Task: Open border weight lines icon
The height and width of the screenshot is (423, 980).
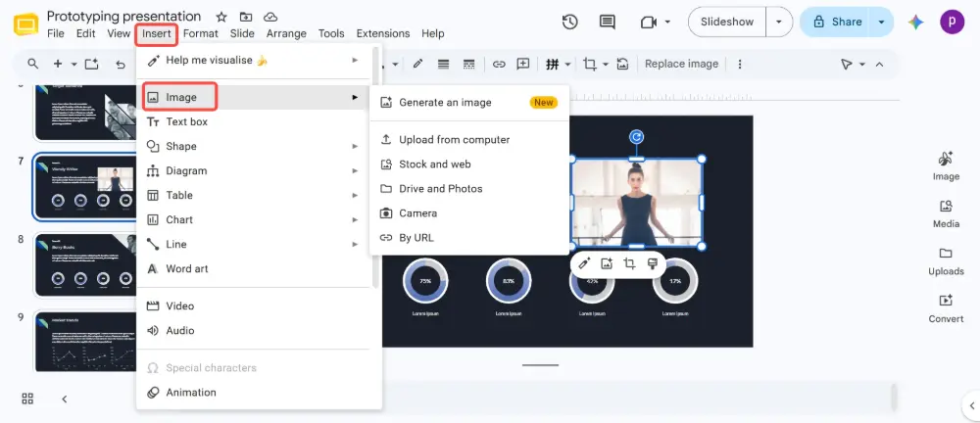Action: [443, 64]
